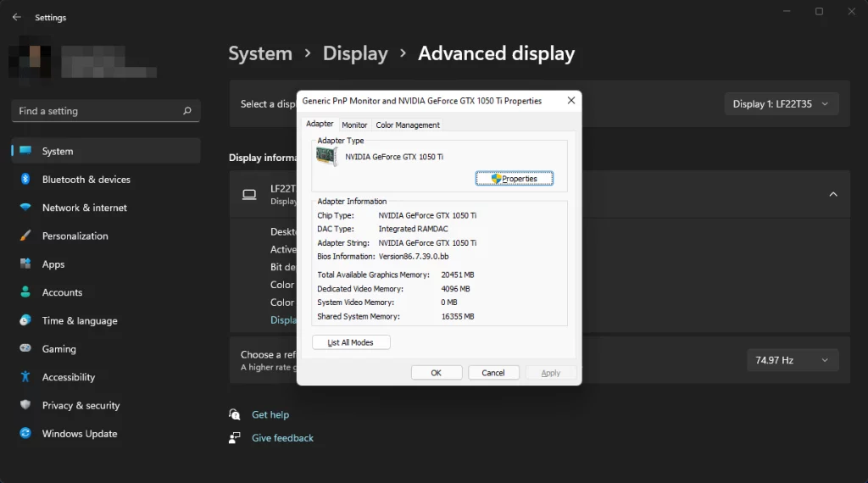Image resolution: width=868 pixels, height=483 pixels.
Task: Open System settings category
Action: click(106, 151)
